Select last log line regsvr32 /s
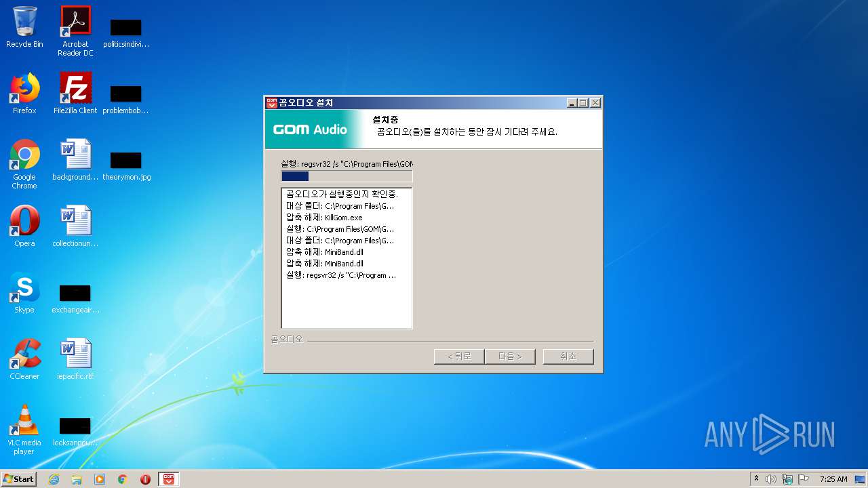 (341, 275)
